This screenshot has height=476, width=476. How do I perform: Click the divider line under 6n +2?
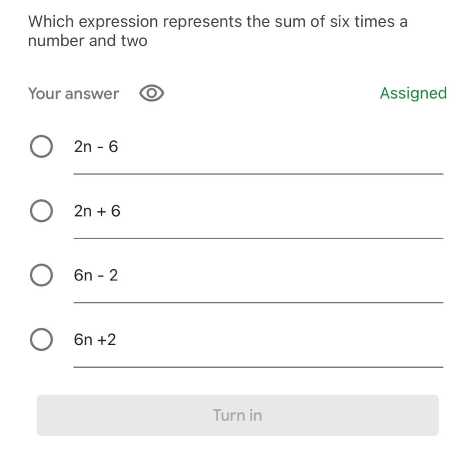coord(258,367)
